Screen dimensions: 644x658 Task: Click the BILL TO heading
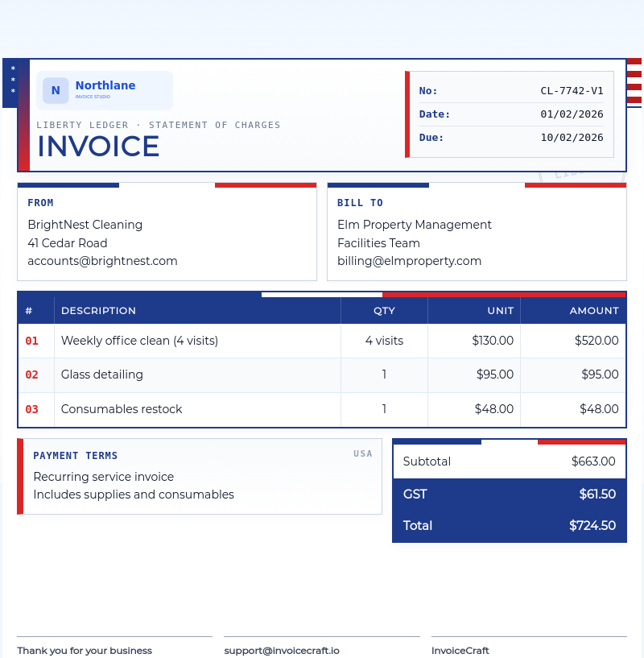click(x=361, y=203)
